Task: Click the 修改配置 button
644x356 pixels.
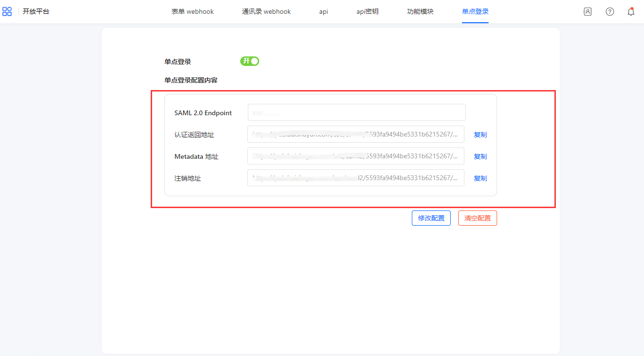Action: tap(431, 218)
